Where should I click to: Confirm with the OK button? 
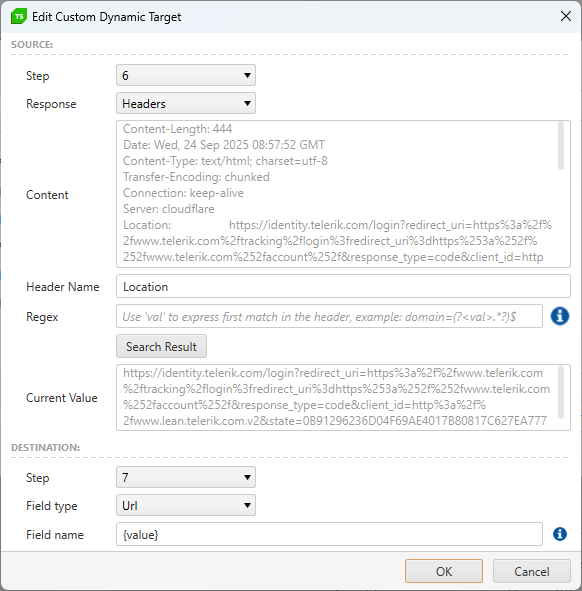444,571
